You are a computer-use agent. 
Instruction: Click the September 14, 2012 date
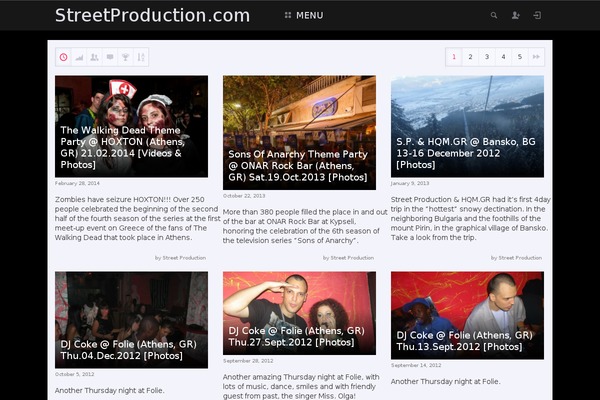(416, 366)
